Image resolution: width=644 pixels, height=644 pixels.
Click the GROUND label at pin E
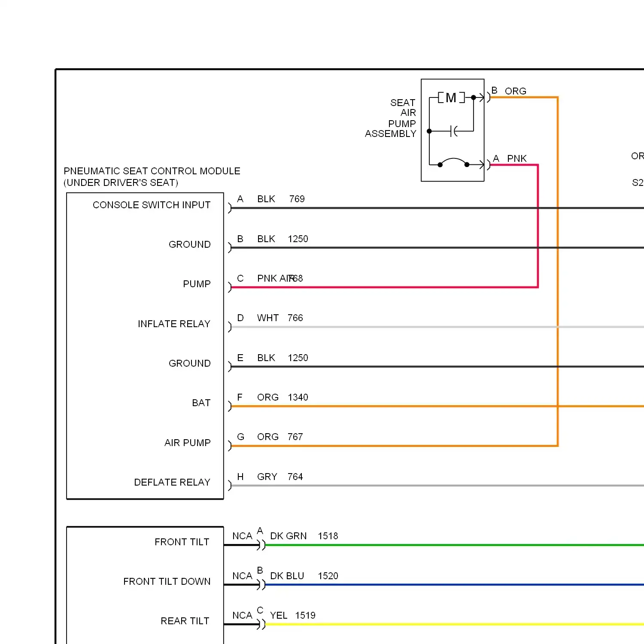190,363
